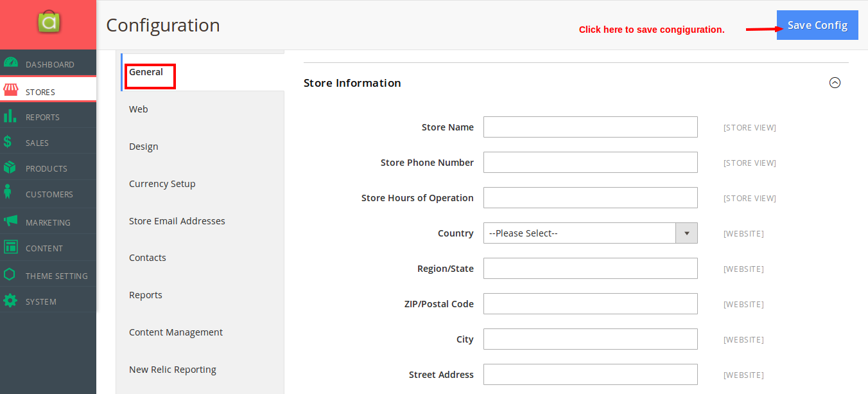This screenshot has width=868, height=394.
Task: Click the Content layout icon
Action: point(10,247)
